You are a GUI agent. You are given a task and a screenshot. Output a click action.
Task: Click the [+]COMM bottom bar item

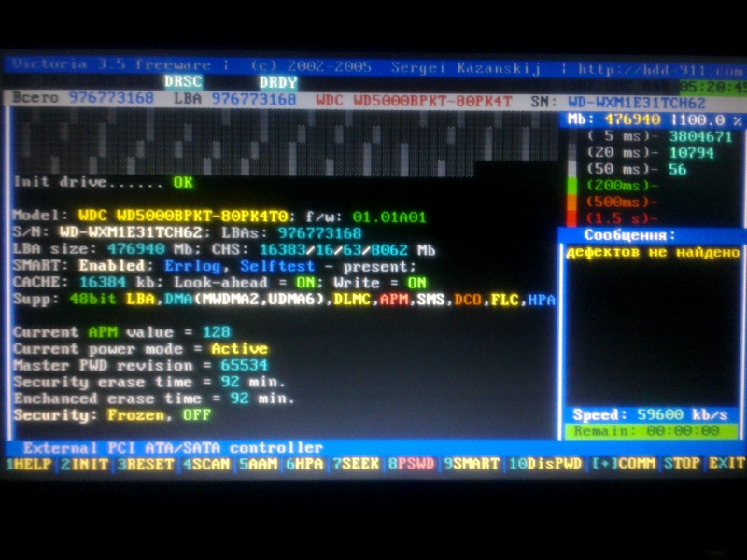(x=624, y=463)
